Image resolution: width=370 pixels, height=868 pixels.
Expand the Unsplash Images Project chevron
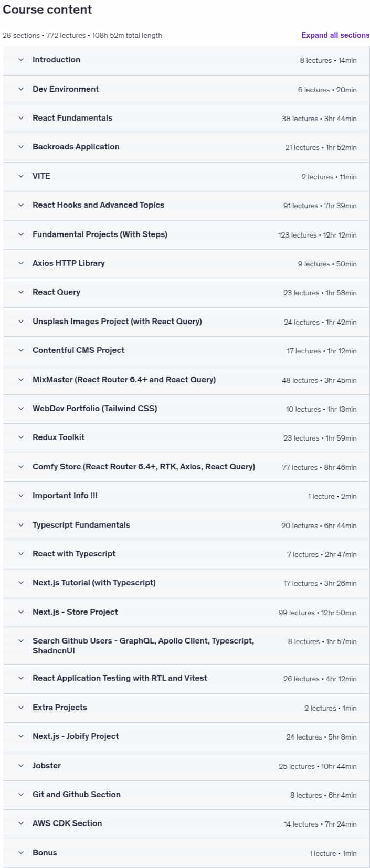21,322
